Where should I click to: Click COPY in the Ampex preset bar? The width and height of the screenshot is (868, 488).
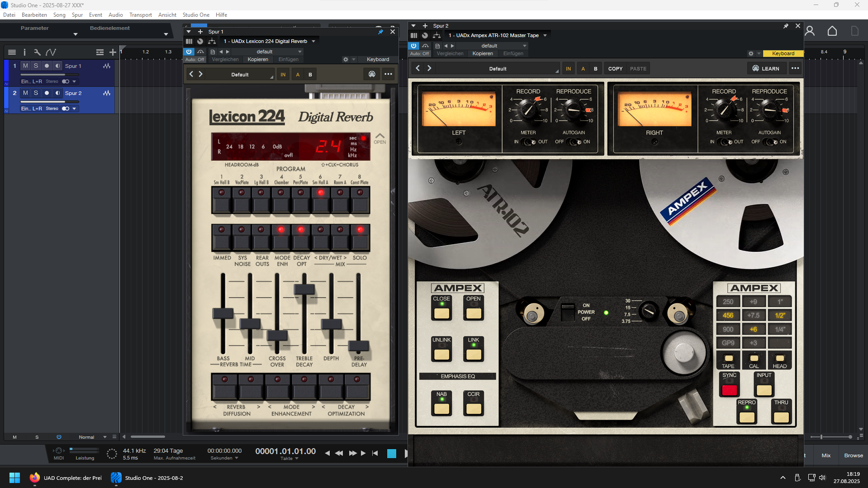point(615,69)
